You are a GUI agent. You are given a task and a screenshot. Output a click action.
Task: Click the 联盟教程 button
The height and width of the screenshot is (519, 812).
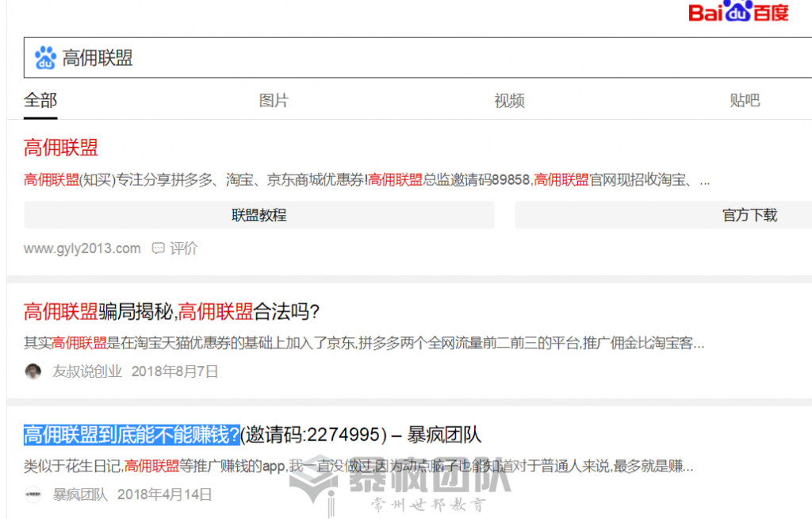[259, 214]
